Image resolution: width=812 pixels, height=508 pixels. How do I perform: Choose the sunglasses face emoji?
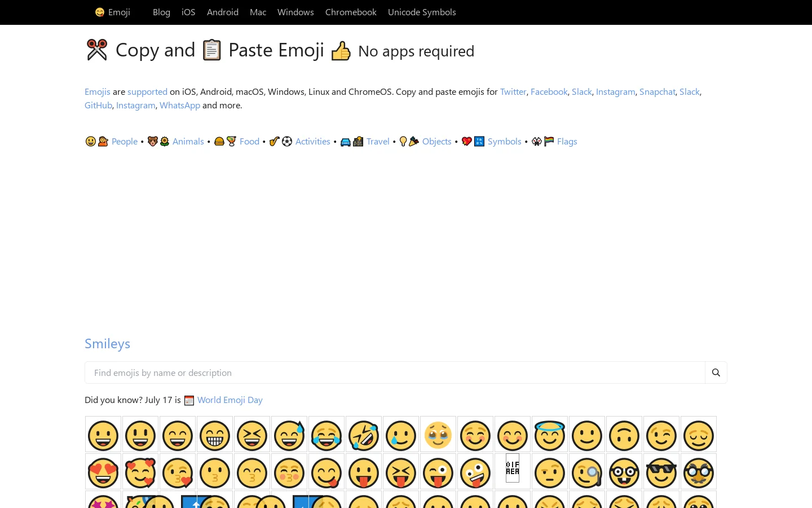[661, 472]
